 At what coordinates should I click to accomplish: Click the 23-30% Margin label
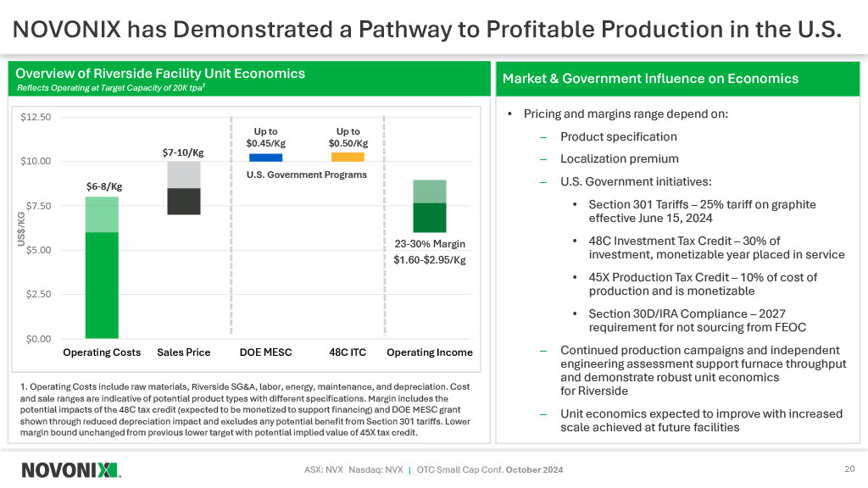[x=430, y=244]
